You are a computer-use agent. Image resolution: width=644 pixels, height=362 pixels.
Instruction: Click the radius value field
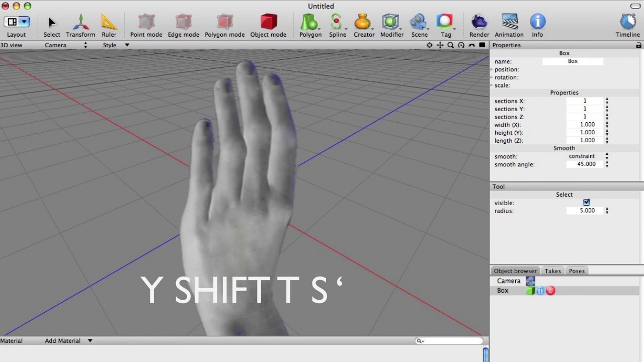pos(585,211)
